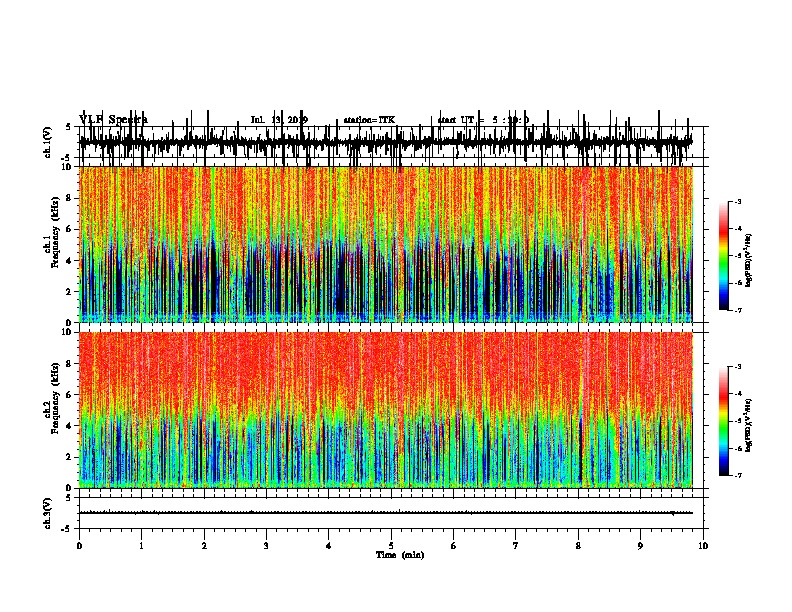
Task: Click the time axis tick label 0
Action: click(79, 546)
